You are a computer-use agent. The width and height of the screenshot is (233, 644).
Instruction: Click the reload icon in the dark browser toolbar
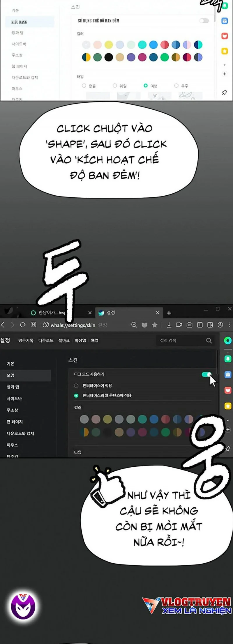(x=23, y=325)
